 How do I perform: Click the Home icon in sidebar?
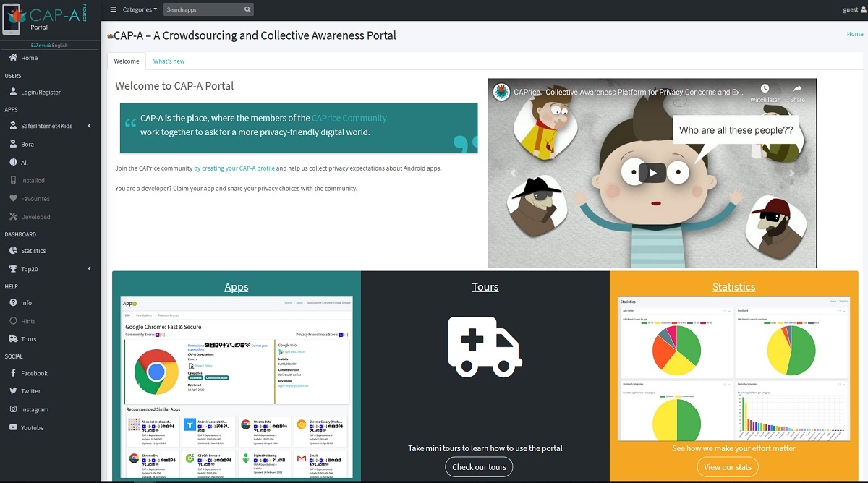(14, 58)
